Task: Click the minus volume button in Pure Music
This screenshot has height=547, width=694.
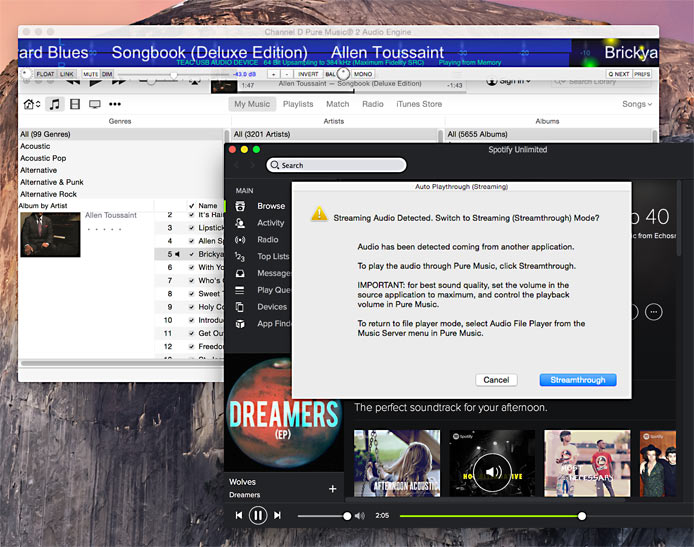Action: pos(287,74)
